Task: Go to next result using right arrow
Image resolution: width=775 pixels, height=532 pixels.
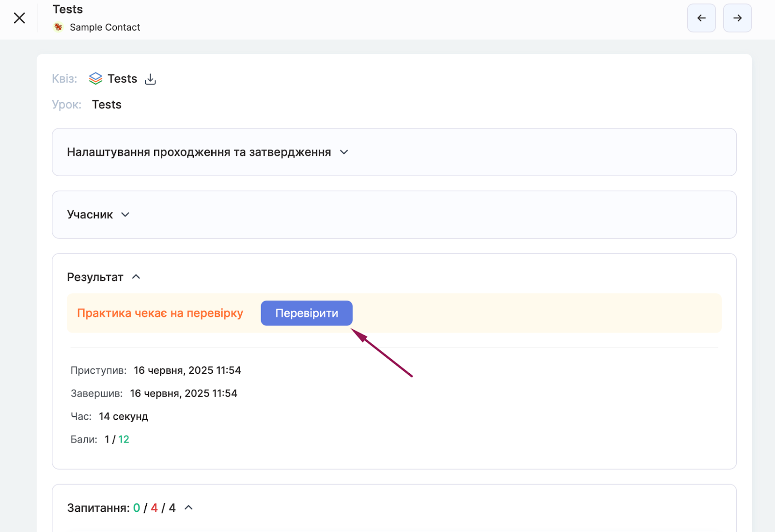Action: tap(737, 18)
